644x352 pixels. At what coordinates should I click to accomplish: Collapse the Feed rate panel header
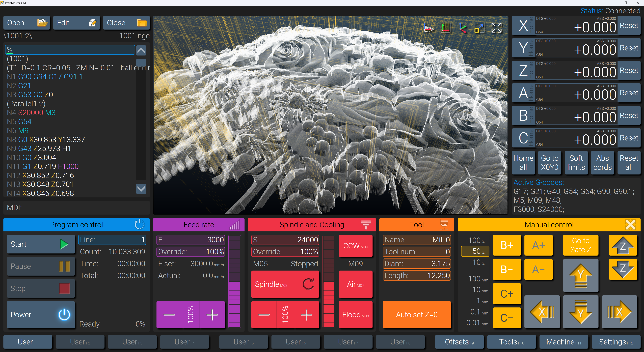(x=199, y=225)
